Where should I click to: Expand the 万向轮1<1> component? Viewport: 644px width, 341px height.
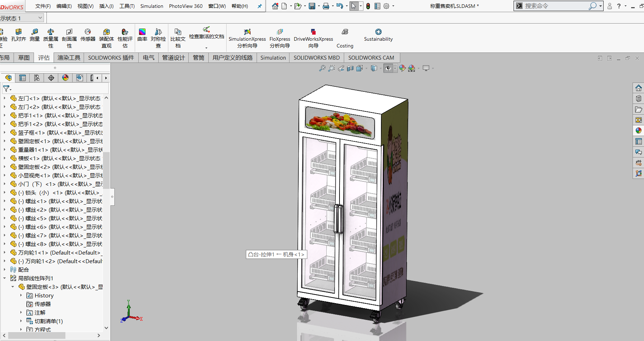point(5,252)
